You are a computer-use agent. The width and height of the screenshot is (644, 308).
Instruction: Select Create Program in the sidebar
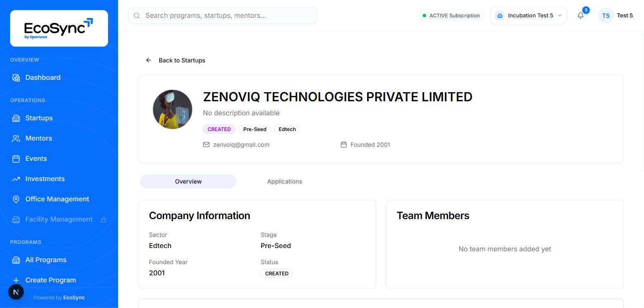pos(59,280)
